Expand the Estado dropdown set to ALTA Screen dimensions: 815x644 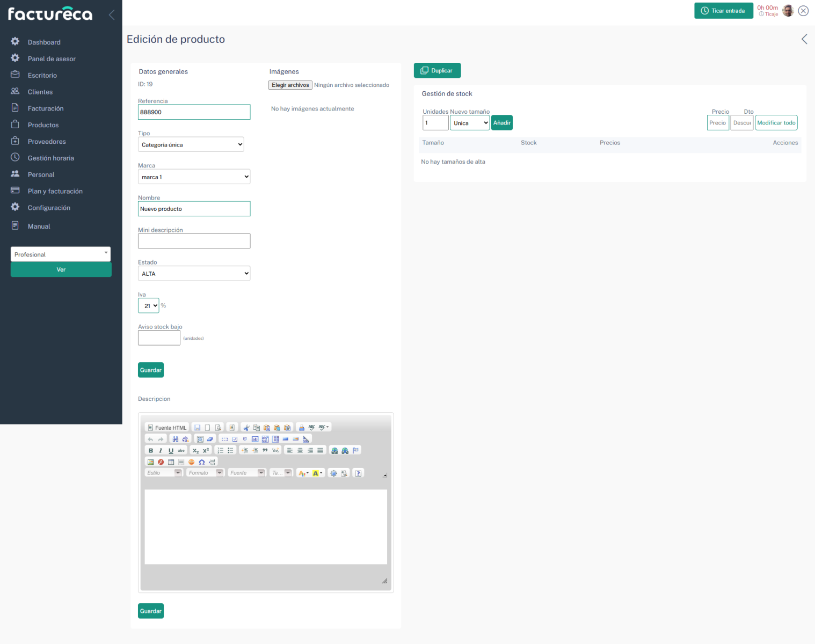pos(194,274)
